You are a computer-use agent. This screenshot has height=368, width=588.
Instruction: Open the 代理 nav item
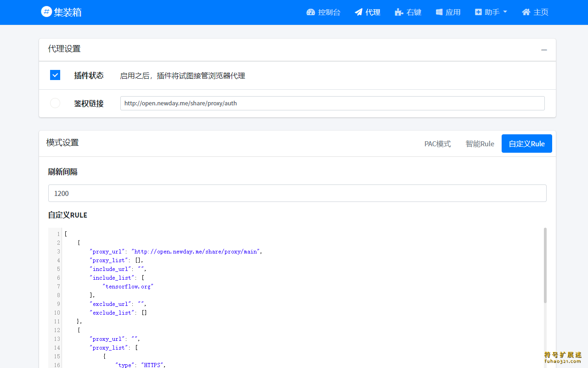(367, 12)
